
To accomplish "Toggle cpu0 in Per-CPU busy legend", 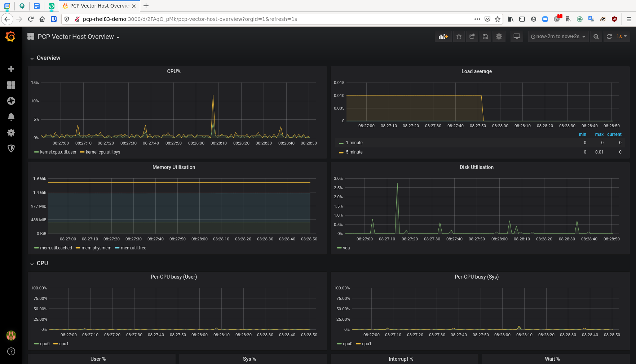I will click(44, 343).
